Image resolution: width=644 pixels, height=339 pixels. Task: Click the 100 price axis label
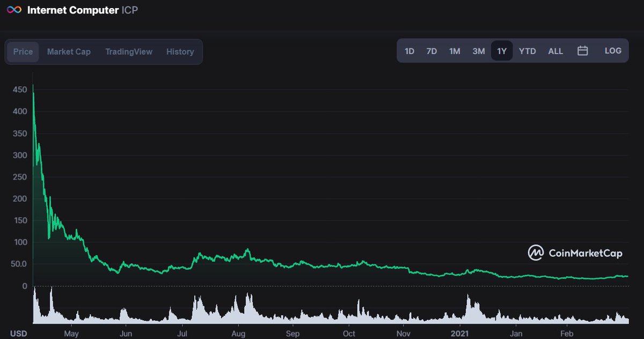(x=19, y=242)
